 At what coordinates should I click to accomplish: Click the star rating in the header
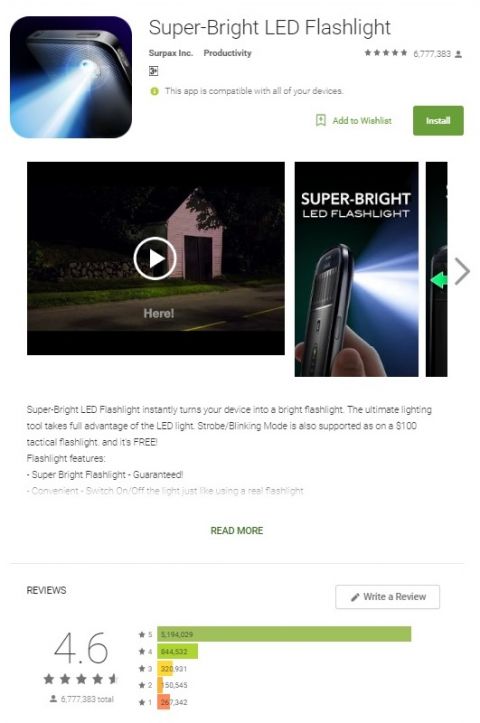pos(385,53)
